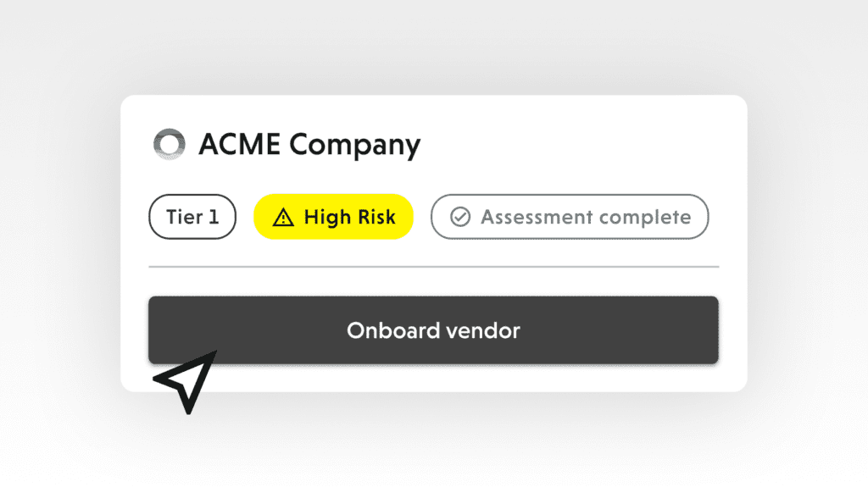Click the horizontal divider line
Screen dimensions: 868x487
pyautogui.click(x=433, y=267)
